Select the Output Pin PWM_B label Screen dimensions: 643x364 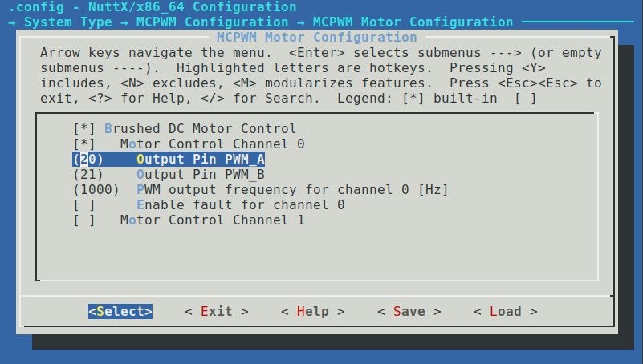(201, 174)
